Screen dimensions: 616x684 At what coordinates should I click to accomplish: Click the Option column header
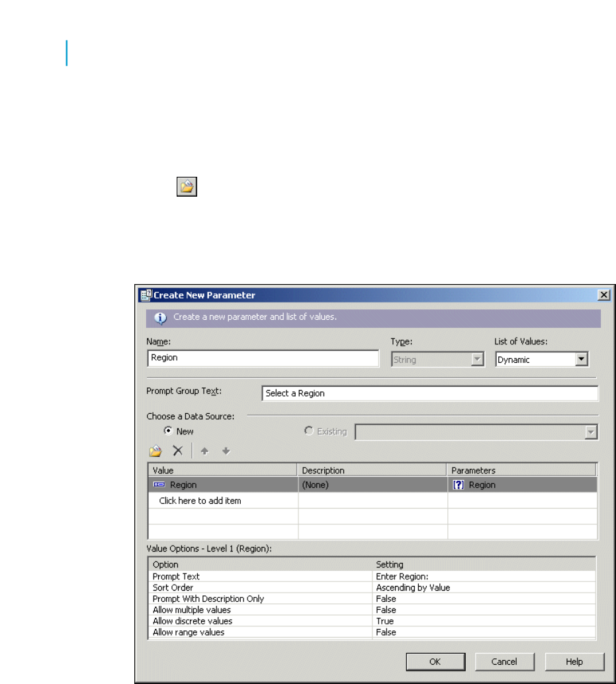(260, 564)
